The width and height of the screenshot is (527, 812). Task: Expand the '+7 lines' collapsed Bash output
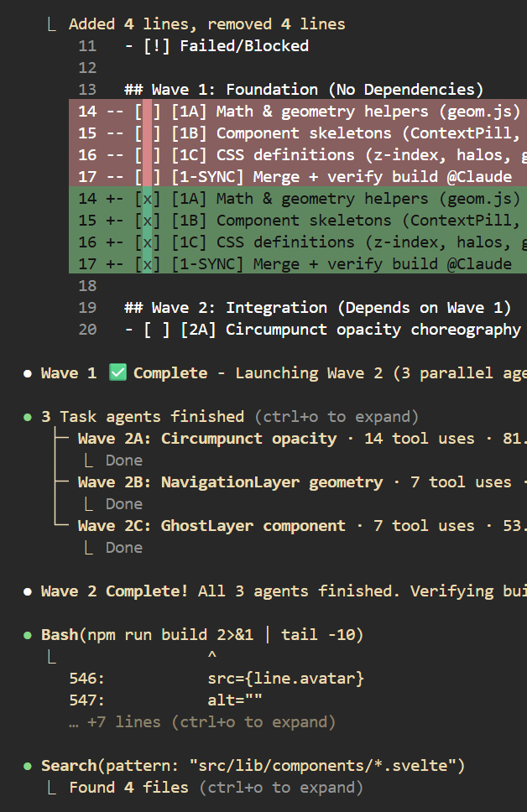pyautogui.click(x=202, y=722)
